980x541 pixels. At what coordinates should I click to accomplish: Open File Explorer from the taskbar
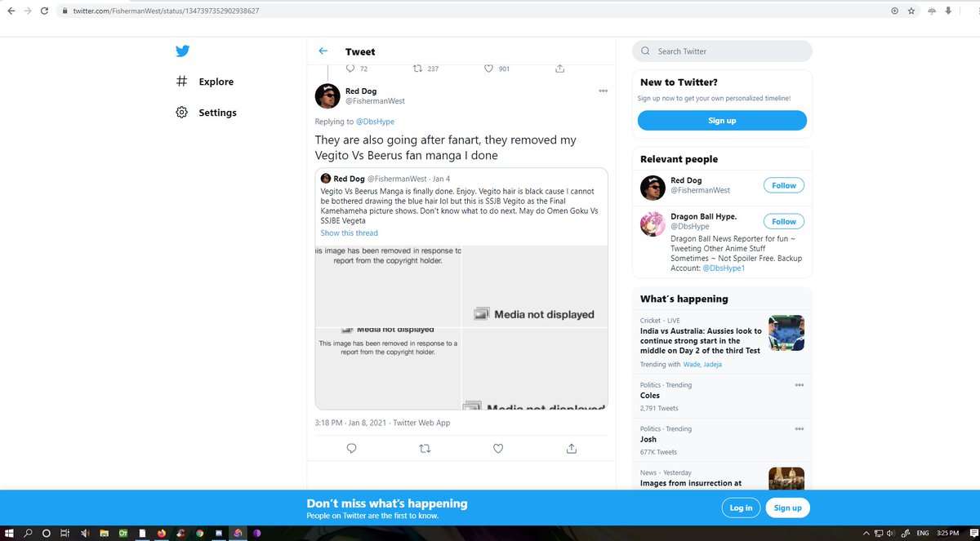(104, 533)
